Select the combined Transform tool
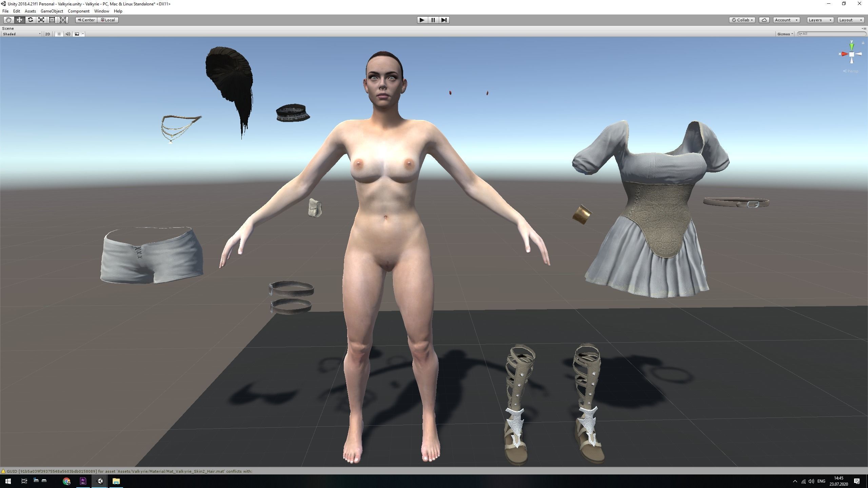868x488 pixels. click(63, 20)
